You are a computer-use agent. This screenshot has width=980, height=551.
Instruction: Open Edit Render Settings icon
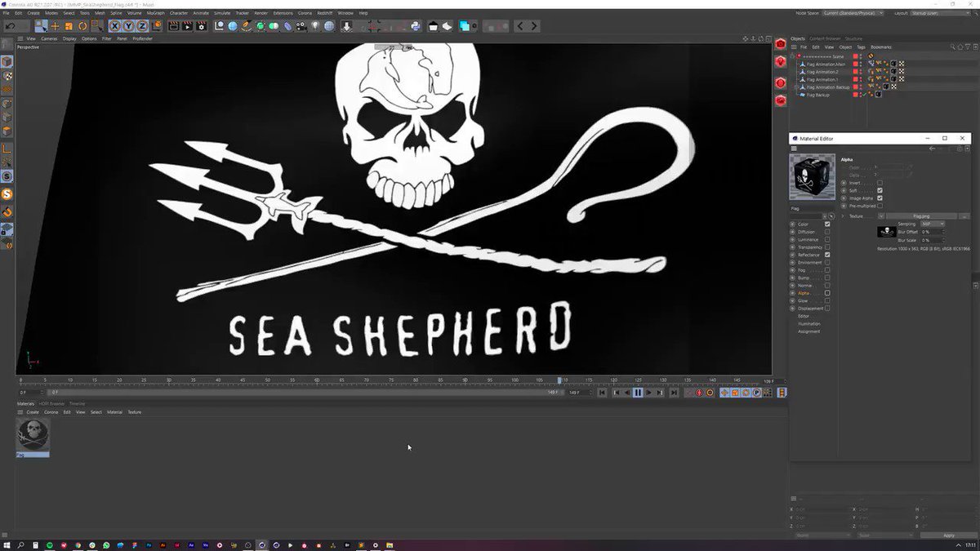click(201, 26)
